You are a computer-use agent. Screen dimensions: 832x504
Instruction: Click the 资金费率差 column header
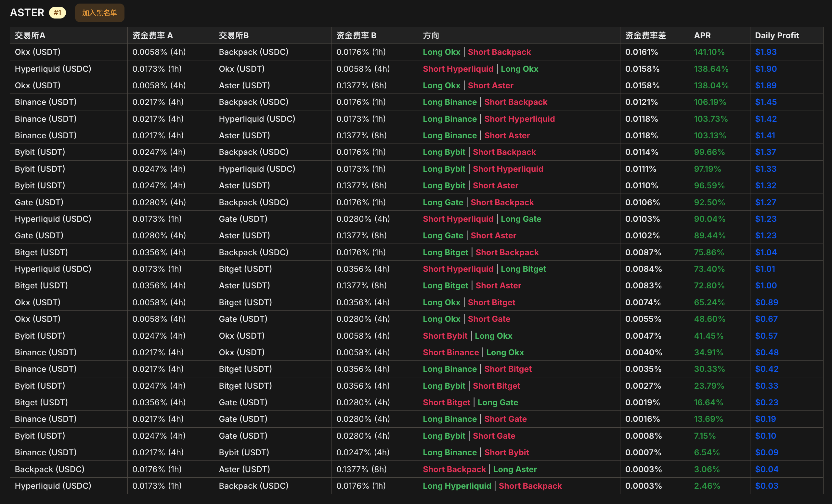(645, 35)
